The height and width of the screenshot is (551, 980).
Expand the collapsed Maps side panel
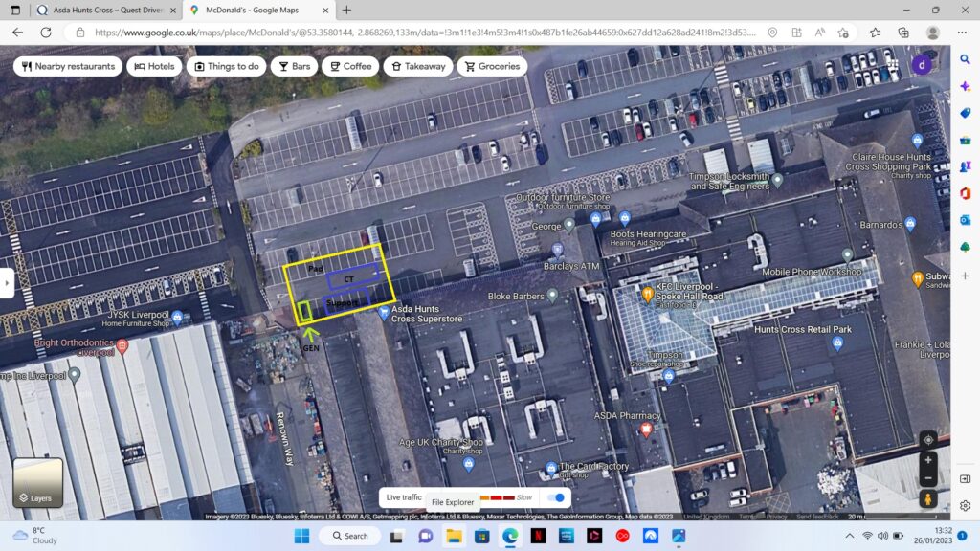[x=7, y=283]
